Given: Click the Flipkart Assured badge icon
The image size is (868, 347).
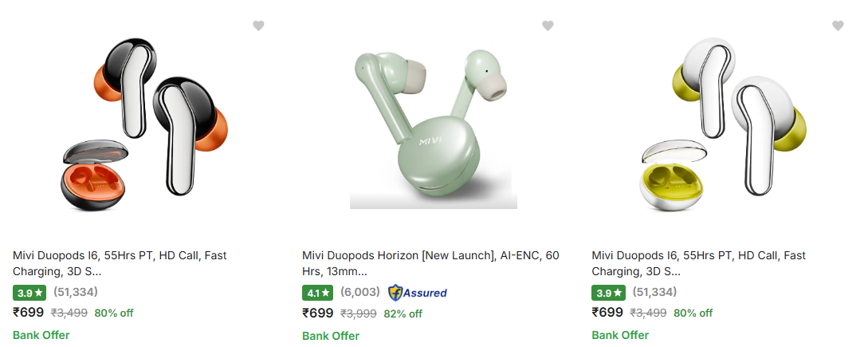Looking at the screenshot, I should click(418, 293).
